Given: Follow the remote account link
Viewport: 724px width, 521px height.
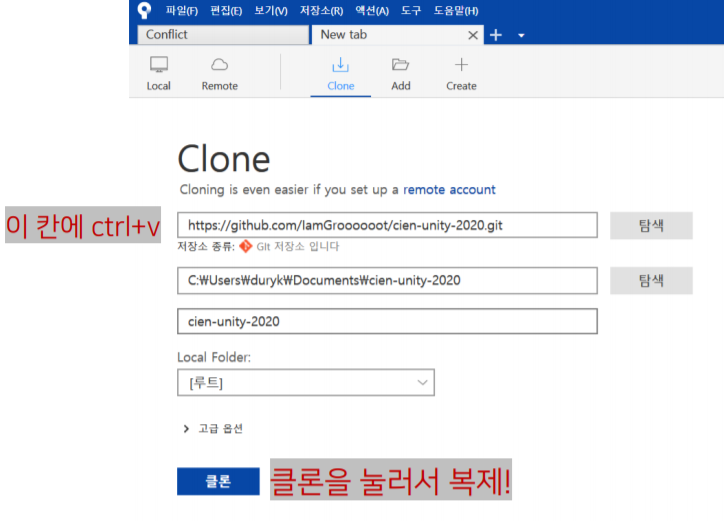Looking at the screenshot, I should 449,190.
